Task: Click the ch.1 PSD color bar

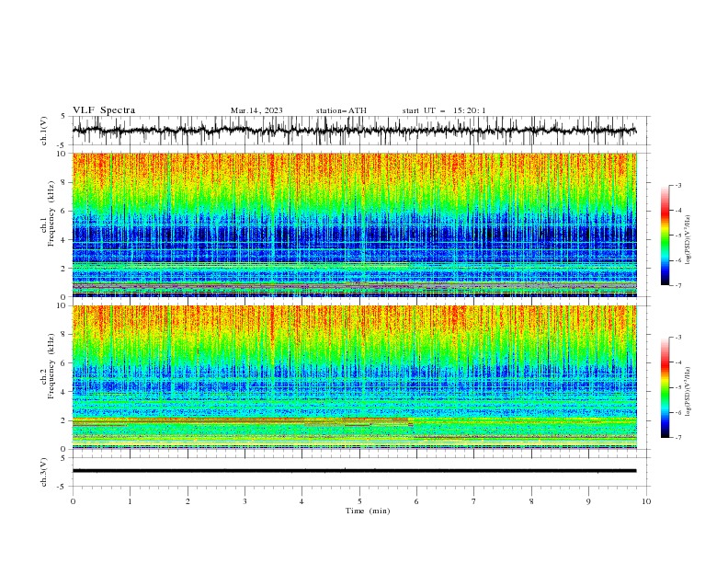Action: 665,236
